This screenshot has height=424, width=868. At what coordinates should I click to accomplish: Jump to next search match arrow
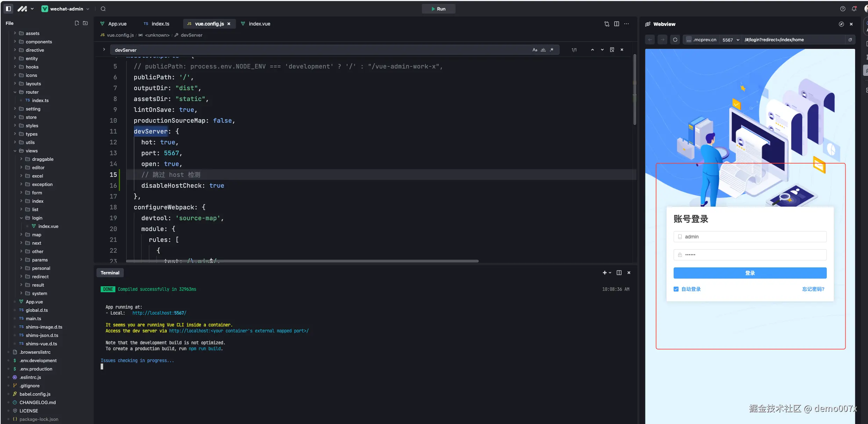tap(602, 50)
